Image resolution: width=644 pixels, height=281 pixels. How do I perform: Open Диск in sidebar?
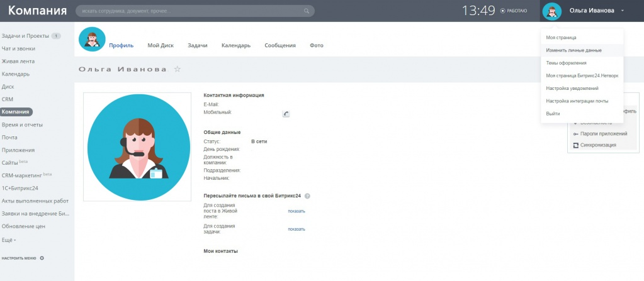(8, 87)
